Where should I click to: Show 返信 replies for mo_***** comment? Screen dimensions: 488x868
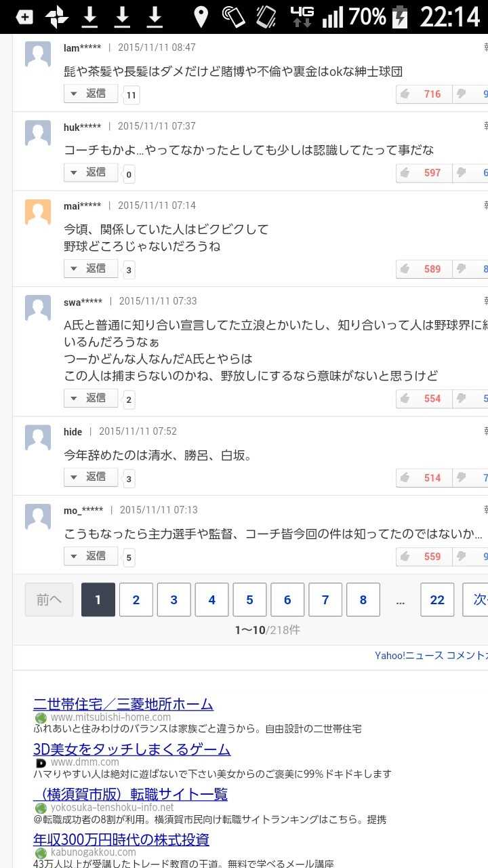coord(91,556)
